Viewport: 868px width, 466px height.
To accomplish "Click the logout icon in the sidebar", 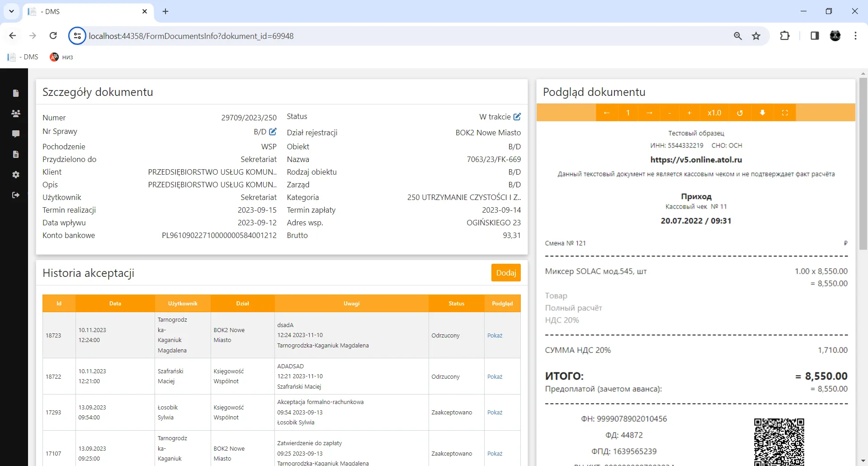I will coord(16,195).
